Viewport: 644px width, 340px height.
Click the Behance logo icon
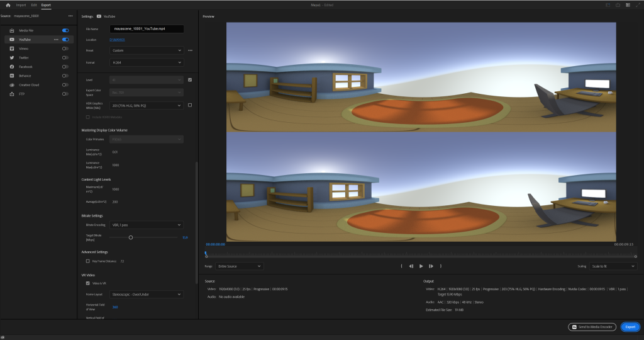tap(12, 76)
